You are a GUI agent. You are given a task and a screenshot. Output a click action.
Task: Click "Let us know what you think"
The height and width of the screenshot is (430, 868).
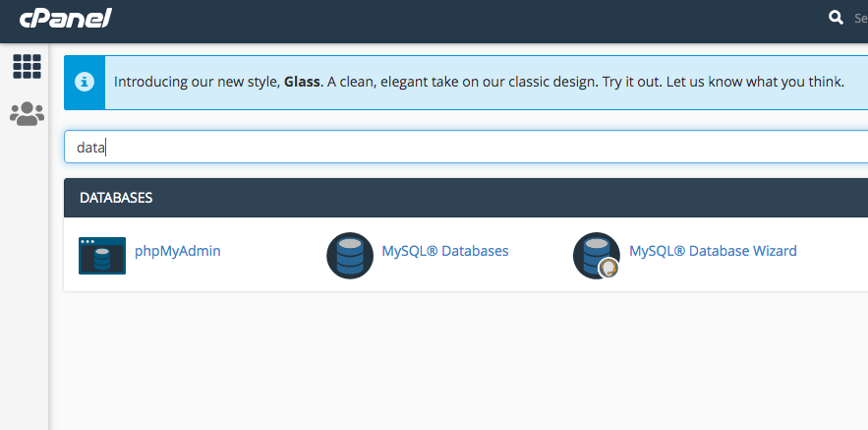pyautogui.click(x=755, y=82)
